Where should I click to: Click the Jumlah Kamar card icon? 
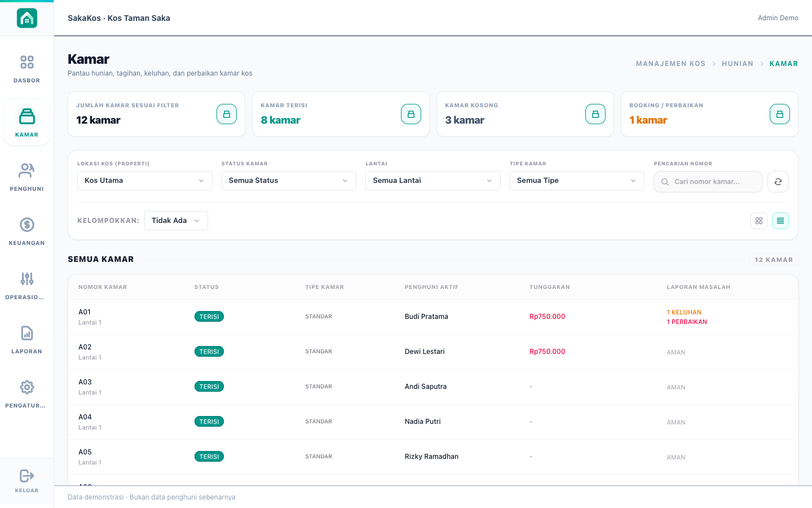coord(227,114)
